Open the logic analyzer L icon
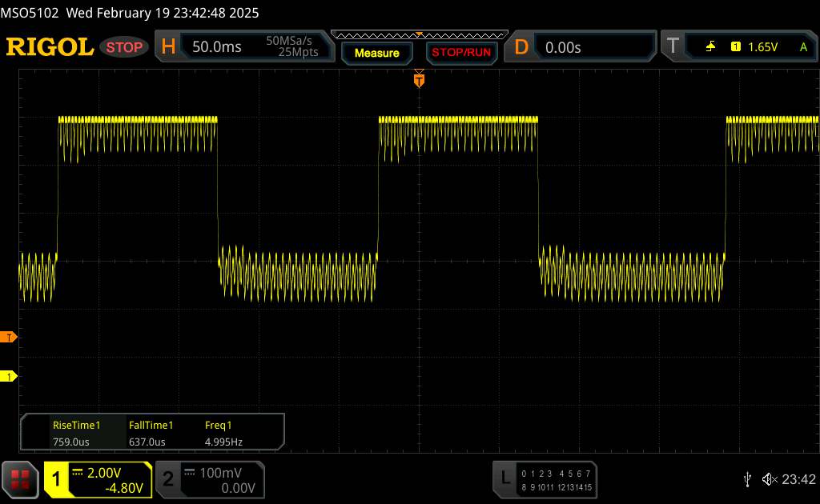Image resolution: width=820 pixels, height=504 pixels. (x=504, y=477)
